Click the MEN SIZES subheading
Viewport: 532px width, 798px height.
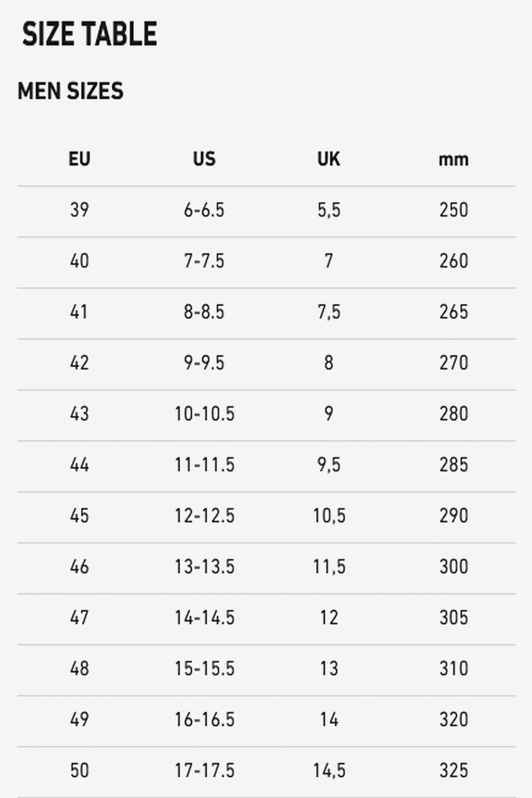click(x=70, y=91)
